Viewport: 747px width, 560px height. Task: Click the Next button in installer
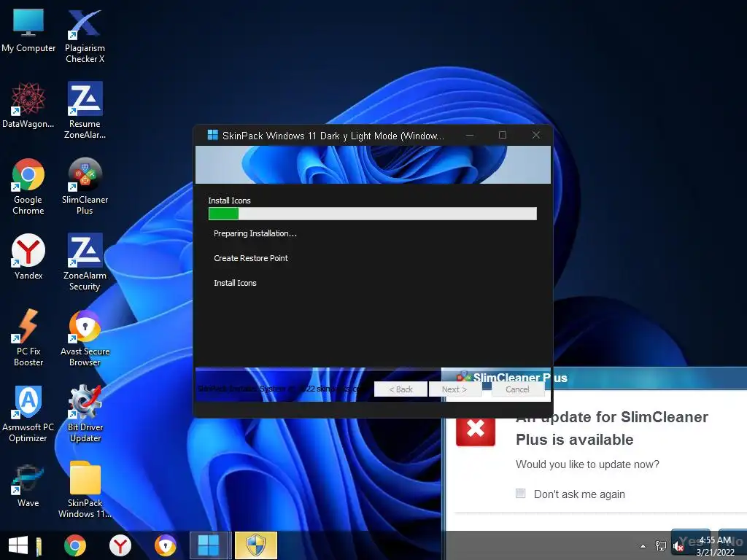pos(454,389)
